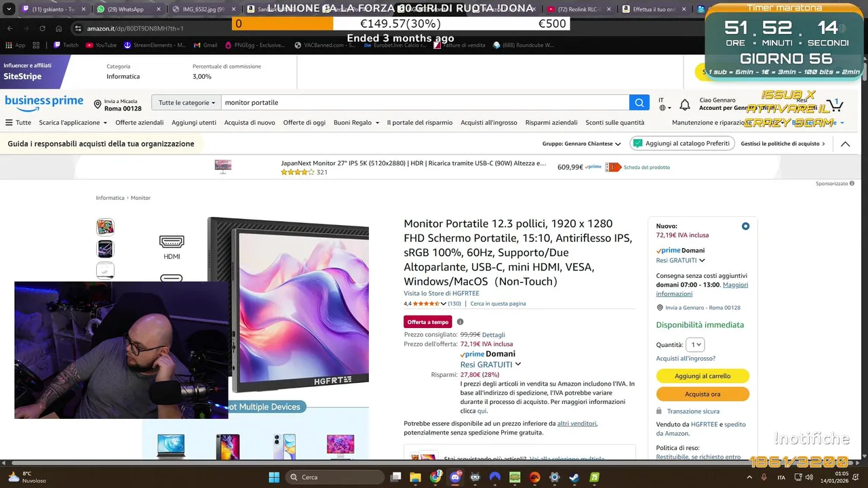
Task: Open the Quantità dropdown
Action: click(695, 344)
